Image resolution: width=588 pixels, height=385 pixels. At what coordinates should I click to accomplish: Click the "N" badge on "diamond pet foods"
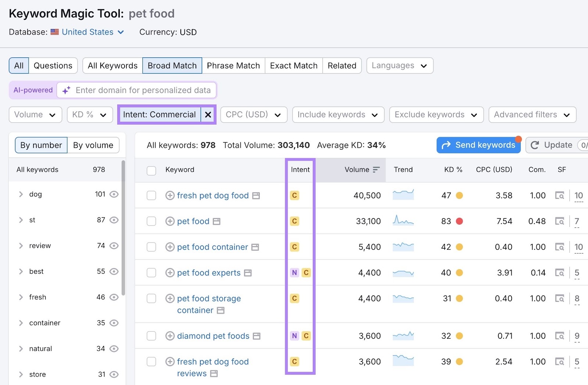(x=294, y=336)
